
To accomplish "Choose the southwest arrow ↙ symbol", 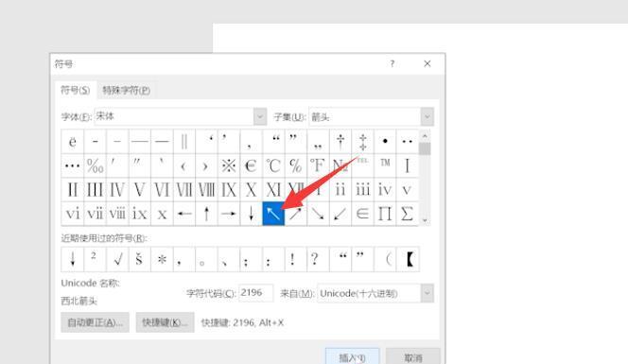I will click(340, 214).
